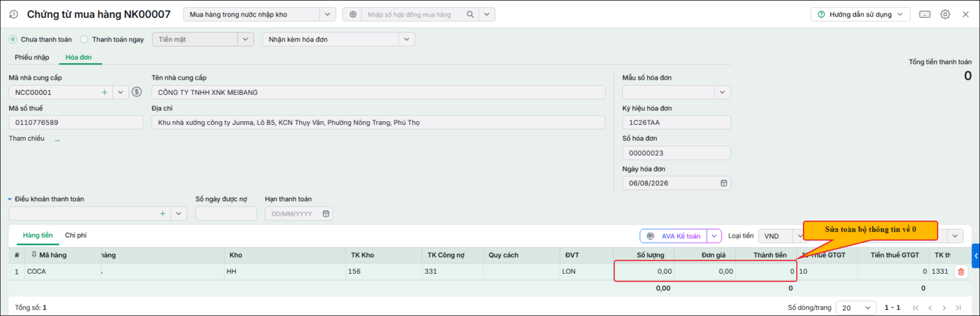This screenshot has width=980, height=316.
Task: Click the supplier address field
Action: coord(379,122)
